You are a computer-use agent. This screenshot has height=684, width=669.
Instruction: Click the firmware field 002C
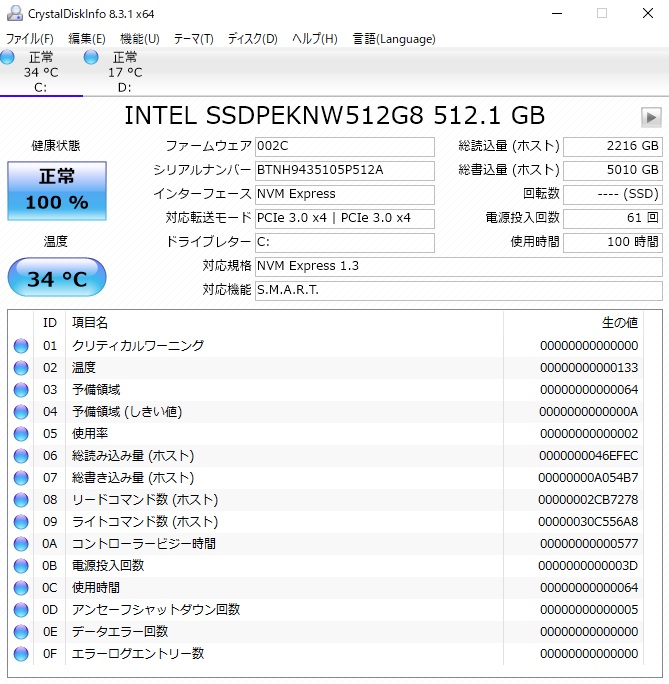tap(345, 146)
